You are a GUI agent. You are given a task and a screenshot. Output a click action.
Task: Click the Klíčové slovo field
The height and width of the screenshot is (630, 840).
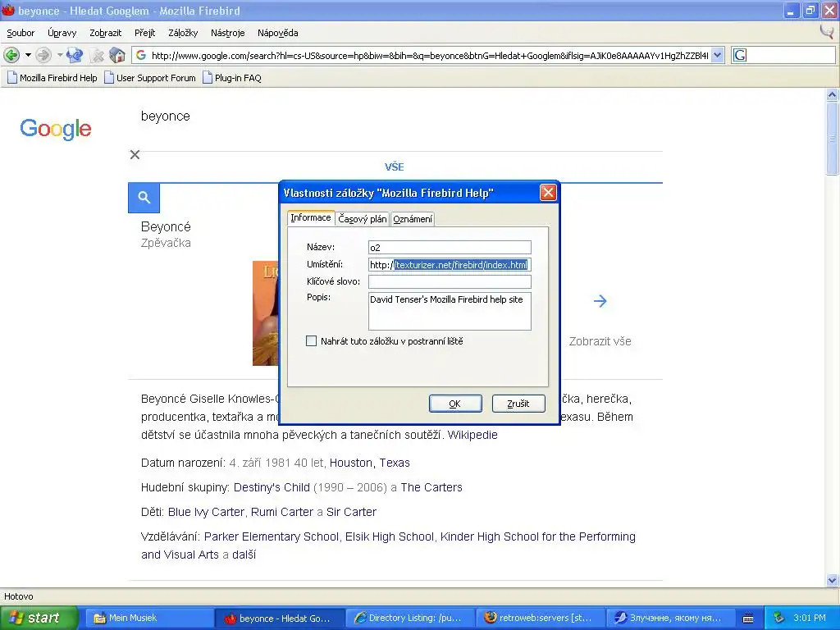pyautogui.click(x=450, y=282)
